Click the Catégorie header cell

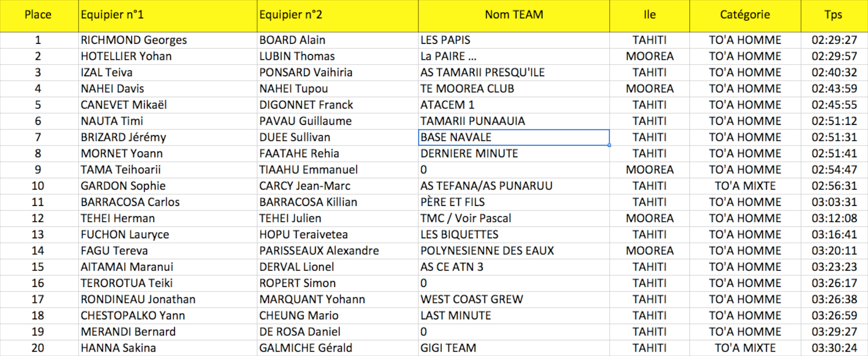[x=745, y=15]
